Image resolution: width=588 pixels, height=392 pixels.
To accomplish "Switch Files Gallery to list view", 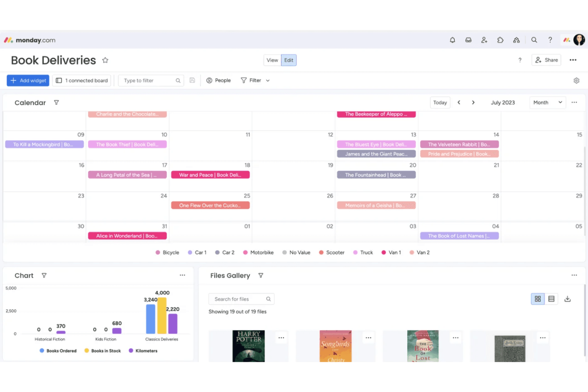I will (551, 299).
